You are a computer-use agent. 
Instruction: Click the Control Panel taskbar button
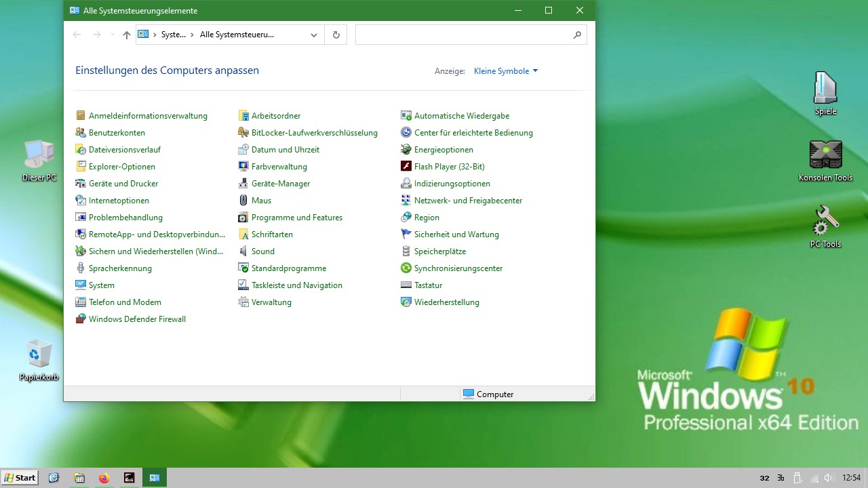154,478
